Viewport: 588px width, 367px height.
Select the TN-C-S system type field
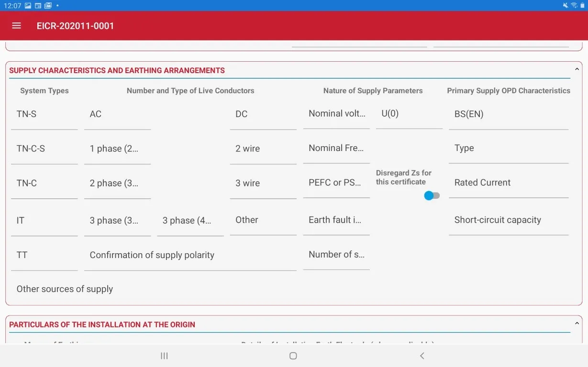tap(44, 149)
